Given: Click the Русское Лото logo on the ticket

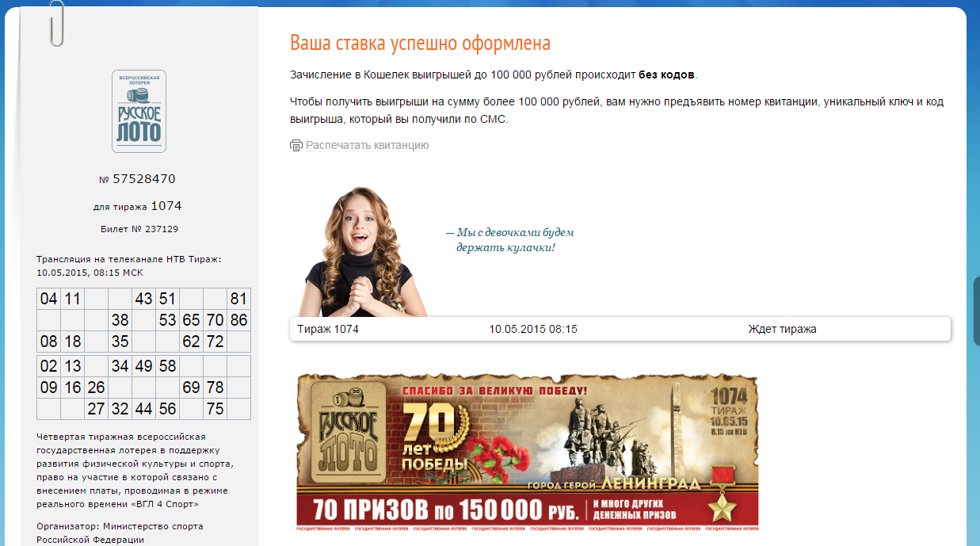Looking at the screenshot, I should tap(139, 111).
